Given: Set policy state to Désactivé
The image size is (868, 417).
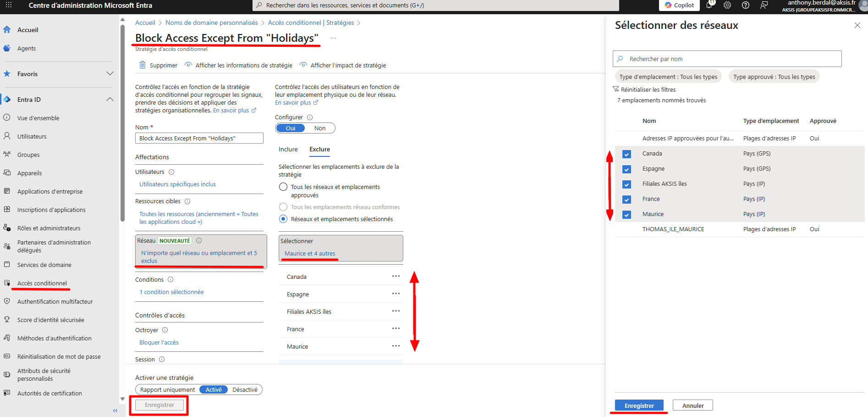Looking at the screenshot, I should (x=245, y=389).
